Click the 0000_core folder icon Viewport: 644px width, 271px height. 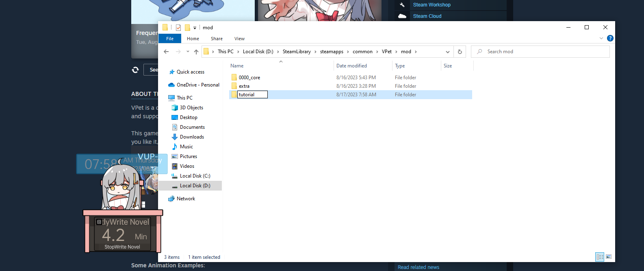pyautogui.click(x=234, y=77)
